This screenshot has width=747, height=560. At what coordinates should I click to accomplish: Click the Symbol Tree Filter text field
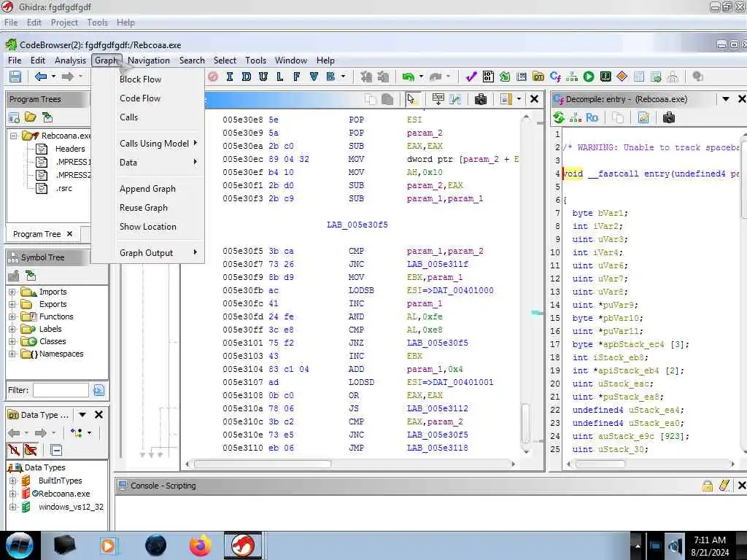point(61,391)
